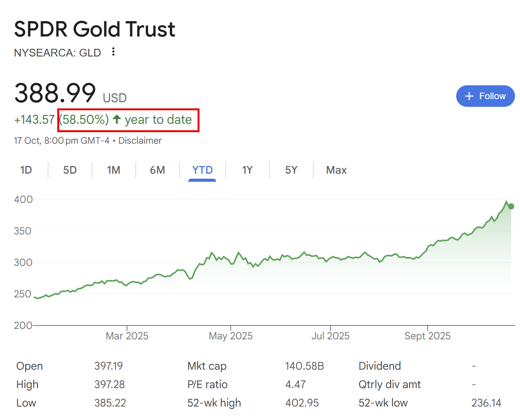Click the green up-arrow beside year to date
The image size is (520, 420).
pos(117,120)
